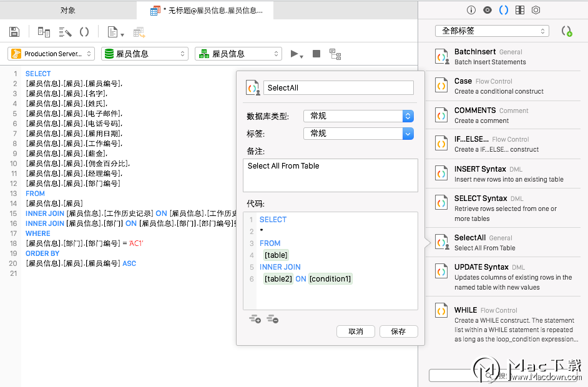Image resolution: width=588 pixels, height=387 pixels.
Task: Select the INSERT Syntax snippet
Action: pyautogui.click(x=502, y=174)
